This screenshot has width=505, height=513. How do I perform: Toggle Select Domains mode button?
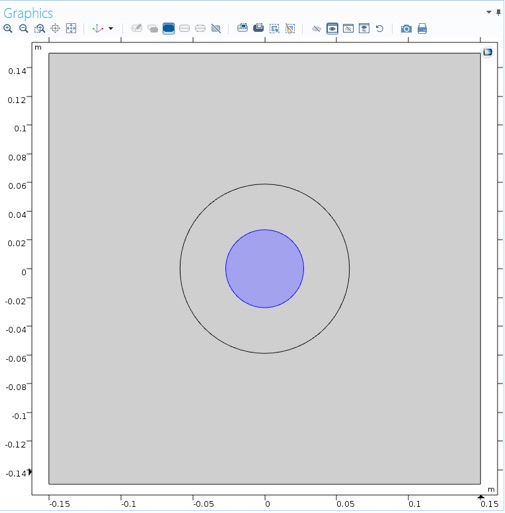click(168, 29)
